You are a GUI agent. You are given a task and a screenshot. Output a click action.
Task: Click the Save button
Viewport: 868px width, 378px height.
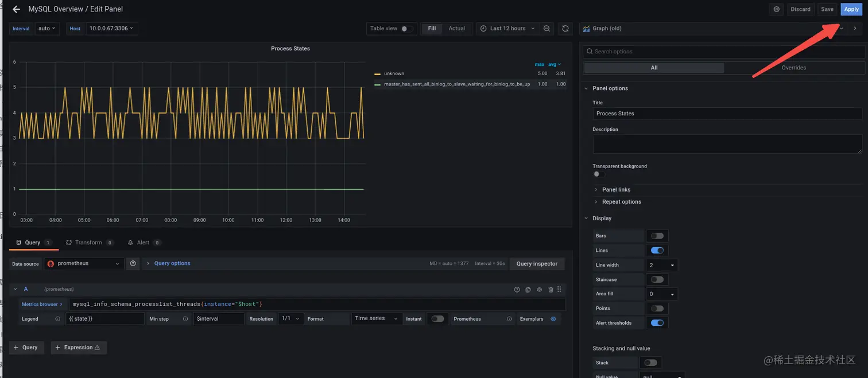(827, 9)
